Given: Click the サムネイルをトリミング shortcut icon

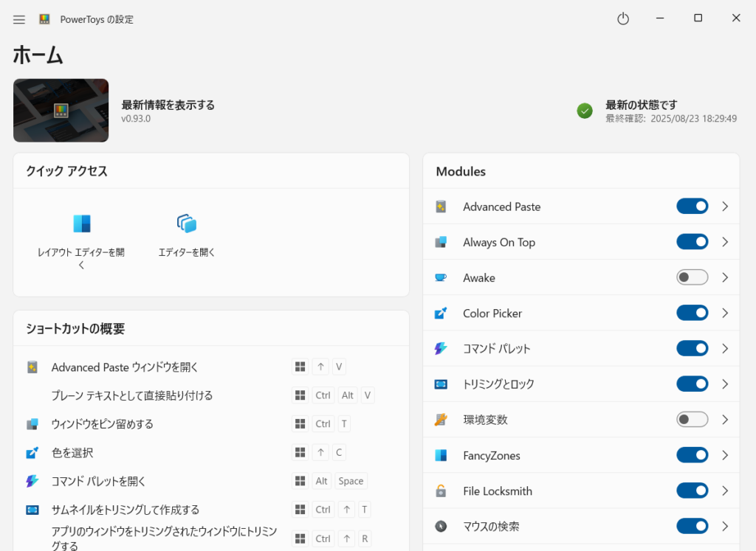Looking at the screenshot, I should (32, 510).
